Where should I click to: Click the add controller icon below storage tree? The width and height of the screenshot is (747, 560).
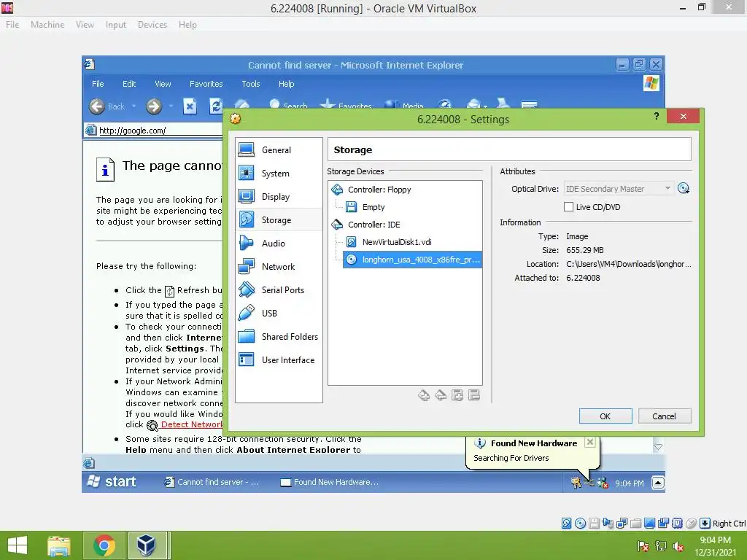pyautogui.click(x=424, y=395)
